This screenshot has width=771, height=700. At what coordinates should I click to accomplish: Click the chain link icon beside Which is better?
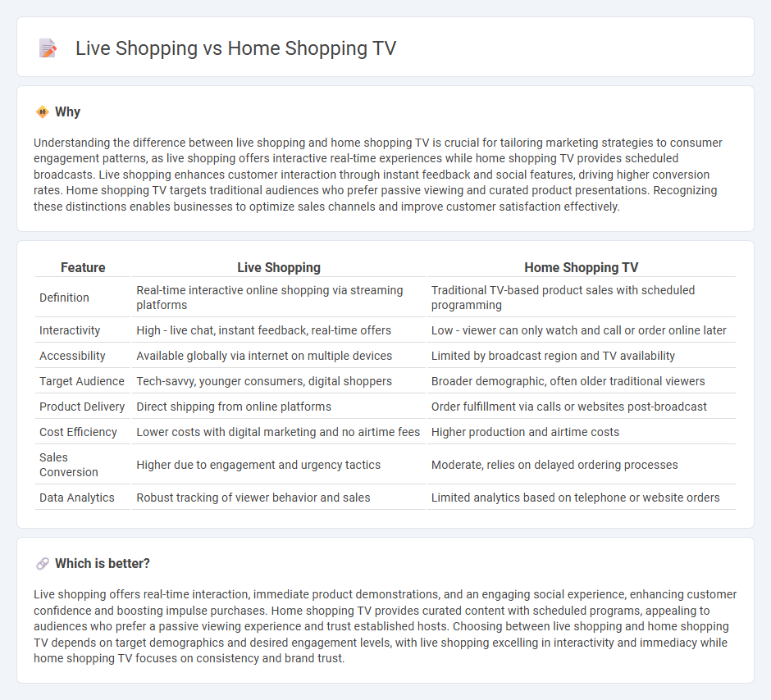pyautogui.click(x=43, y=563)
